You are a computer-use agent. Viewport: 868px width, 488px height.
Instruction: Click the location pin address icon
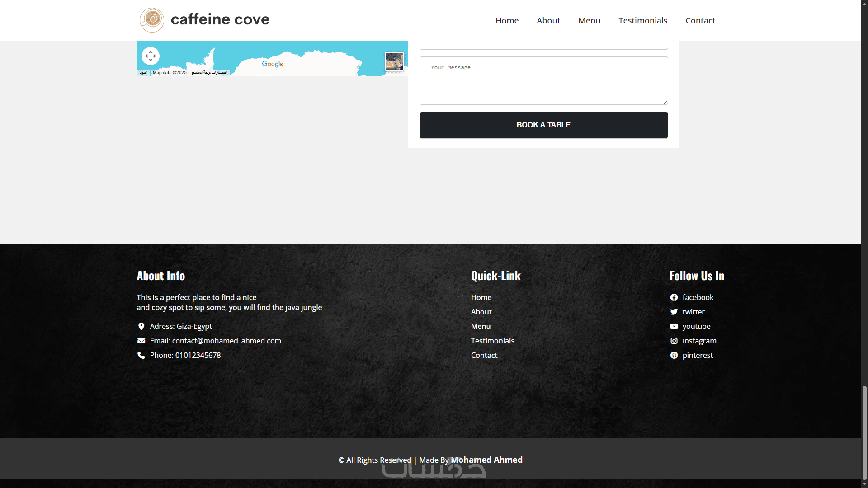click(141, 326)
